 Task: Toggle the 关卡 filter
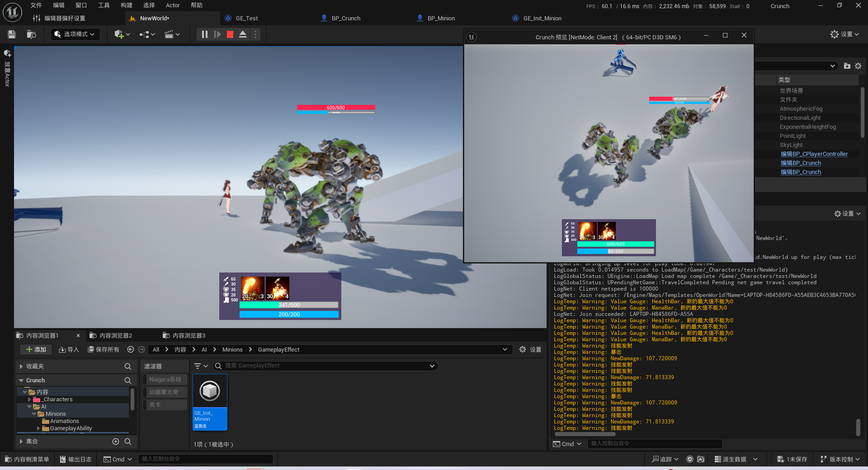pos(165,405)
